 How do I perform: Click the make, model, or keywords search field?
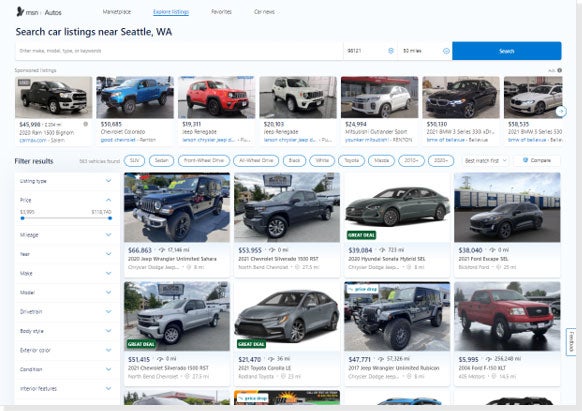pos(179,51)
